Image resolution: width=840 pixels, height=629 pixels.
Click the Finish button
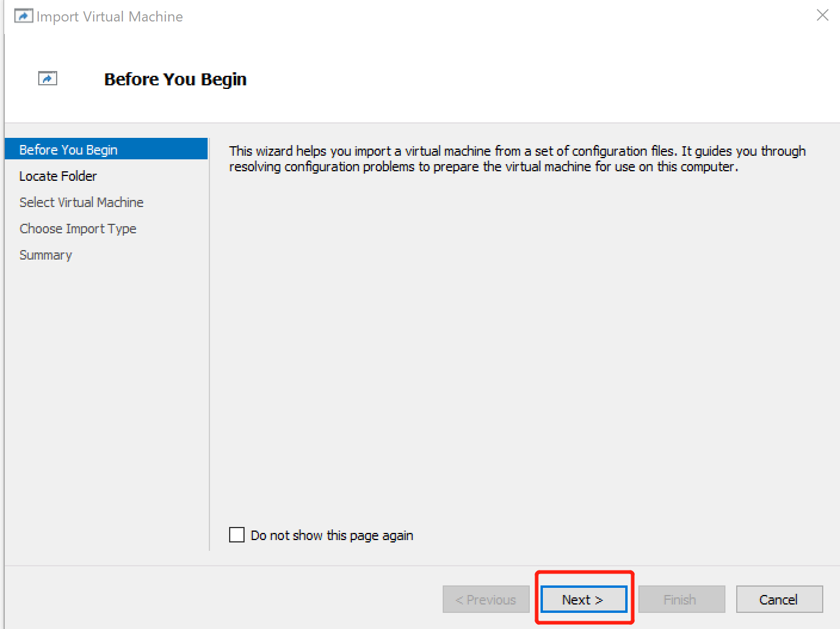(x=681, y=599)
